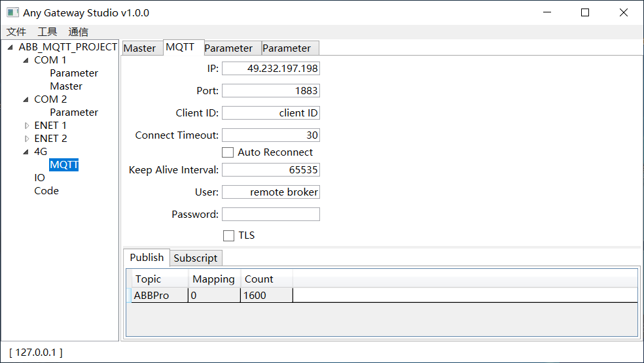Collapse the COM 1 tree node
Screen dimensions: 644x363
[26, 60]
